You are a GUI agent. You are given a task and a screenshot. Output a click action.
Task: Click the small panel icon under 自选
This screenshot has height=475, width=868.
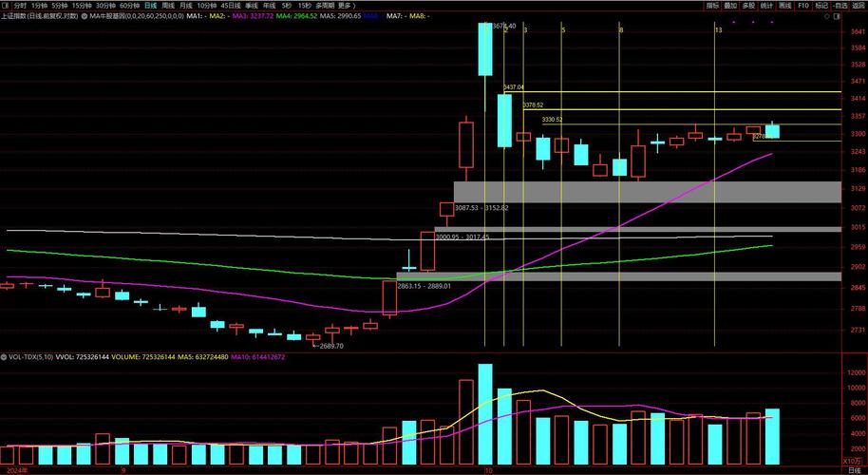[x=839, y=16]
